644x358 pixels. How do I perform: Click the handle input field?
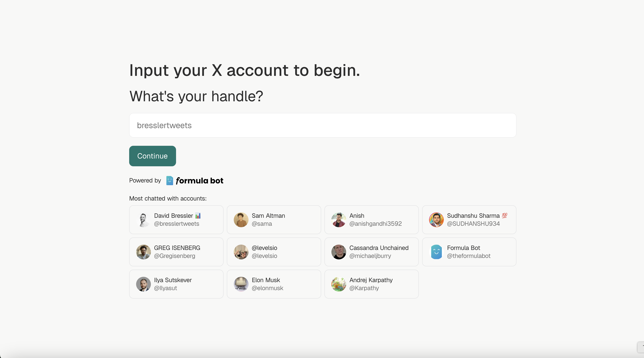[x=322, y=125]
